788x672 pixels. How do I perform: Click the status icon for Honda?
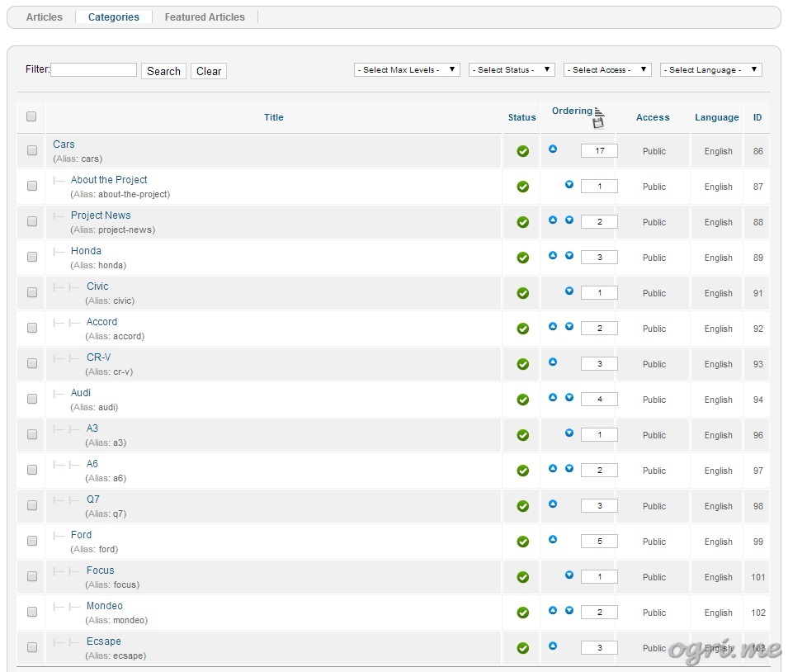point(522,258)
